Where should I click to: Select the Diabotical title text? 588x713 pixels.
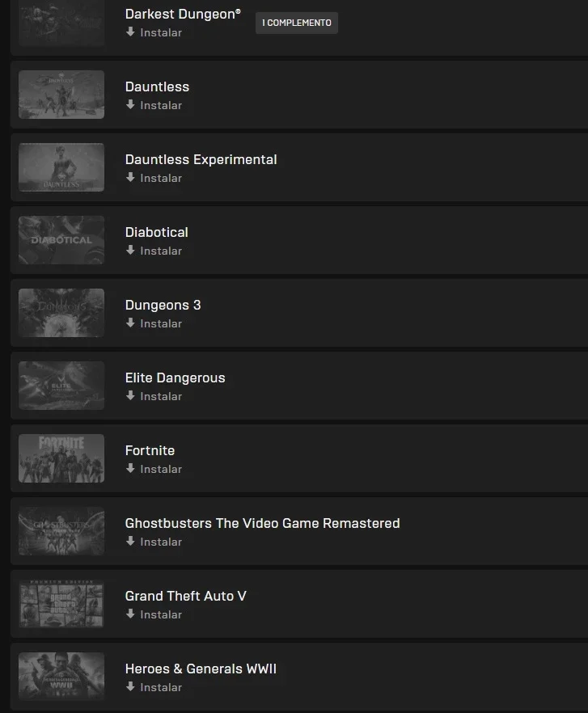157,232
